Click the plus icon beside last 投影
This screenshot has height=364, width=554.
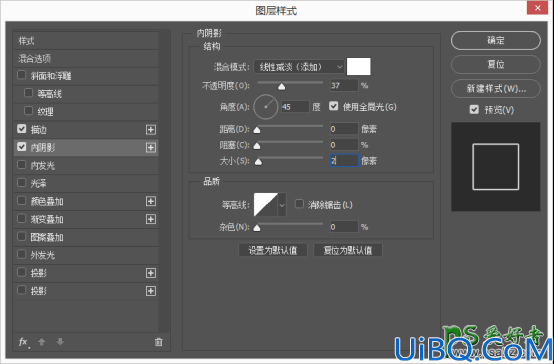pyautogui.click(x=151, y=291)
